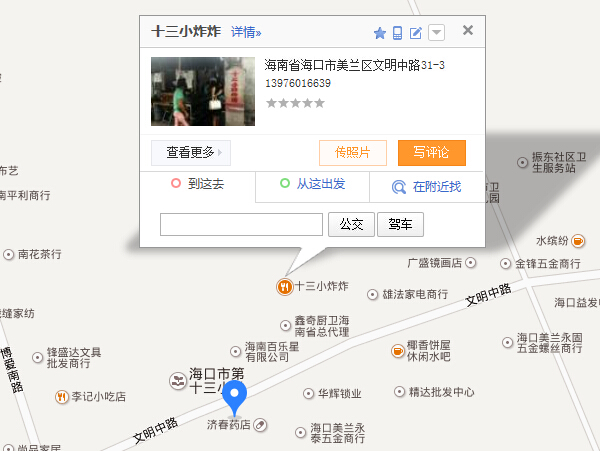Click the edit pencil icon
Viewport: 600px width, 451px height.
point(416,33)
